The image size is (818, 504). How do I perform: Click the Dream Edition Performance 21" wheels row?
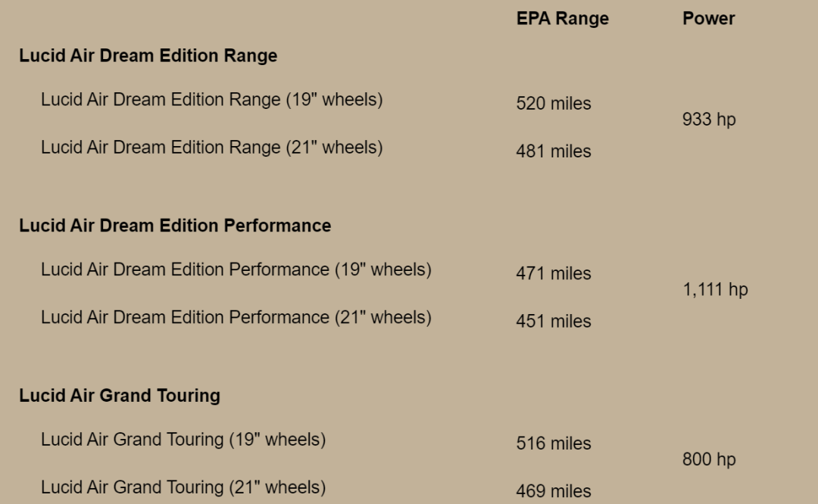pyautogui.click(x=236, y=318)
